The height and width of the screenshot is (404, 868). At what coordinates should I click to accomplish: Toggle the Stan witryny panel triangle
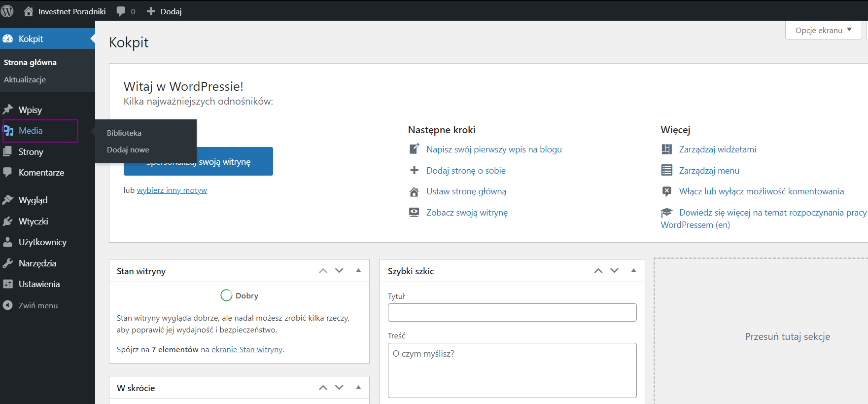358,271
